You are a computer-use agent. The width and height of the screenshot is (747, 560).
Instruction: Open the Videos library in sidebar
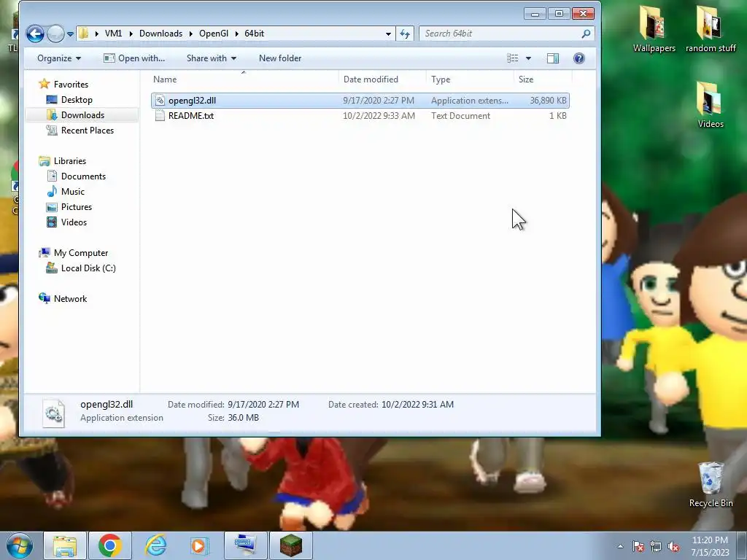click(74, 222)
